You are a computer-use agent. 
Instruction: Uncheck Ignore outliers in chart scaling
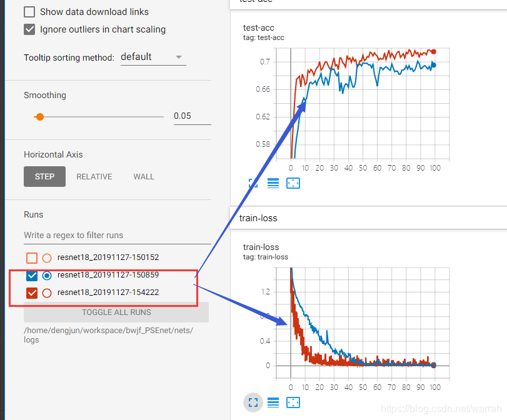pos(29,29)
